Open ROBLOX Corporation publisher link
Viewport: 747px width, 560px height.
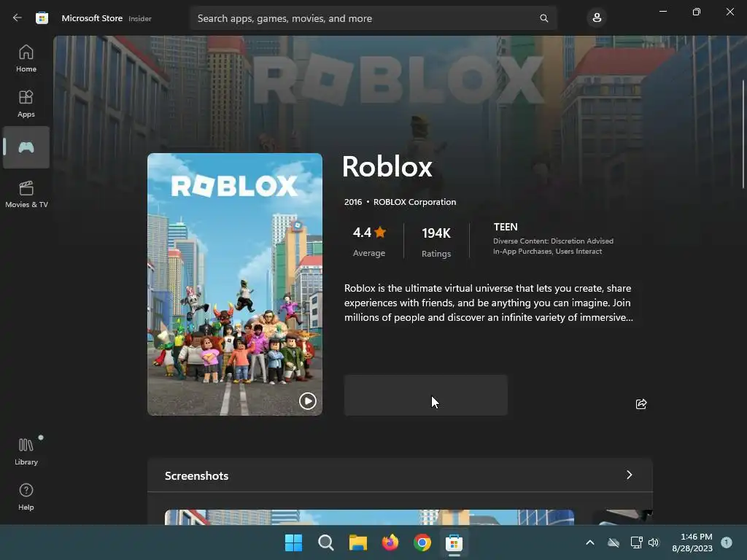(414, 202)
